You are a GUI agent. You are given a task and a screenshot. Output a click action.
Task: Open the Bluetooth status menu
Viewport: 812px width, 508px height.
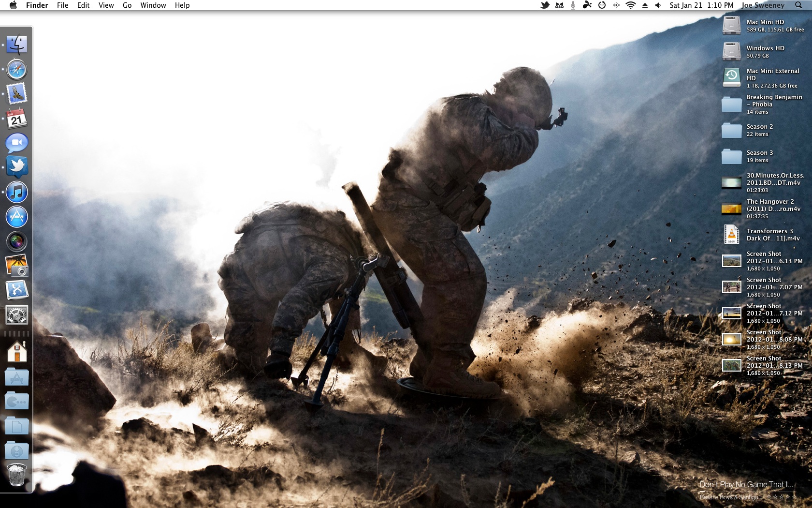(x=616, y=5)
